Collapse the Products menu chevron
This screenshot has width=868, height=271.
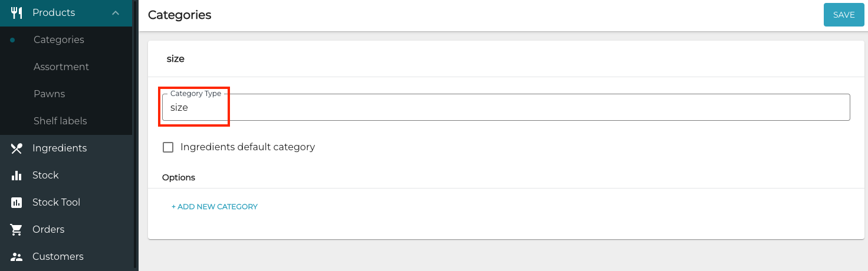(x=116, y=13)
